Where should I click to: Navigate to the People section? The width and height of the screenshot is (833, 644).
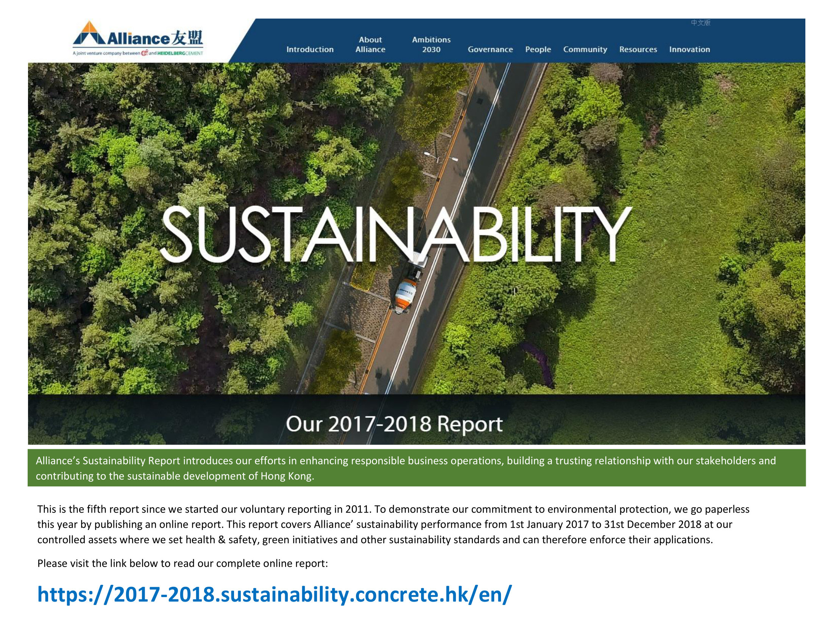tap(538, 49)
